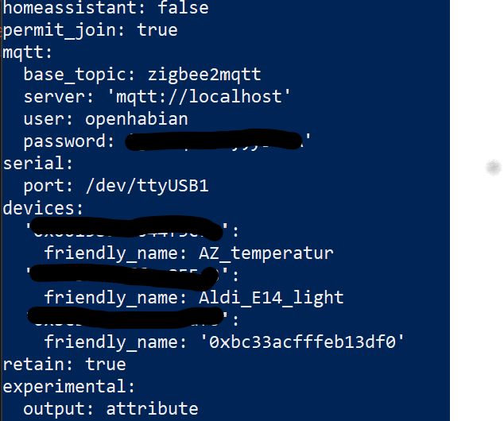Click the 'homeassistant: false' line

106,7
